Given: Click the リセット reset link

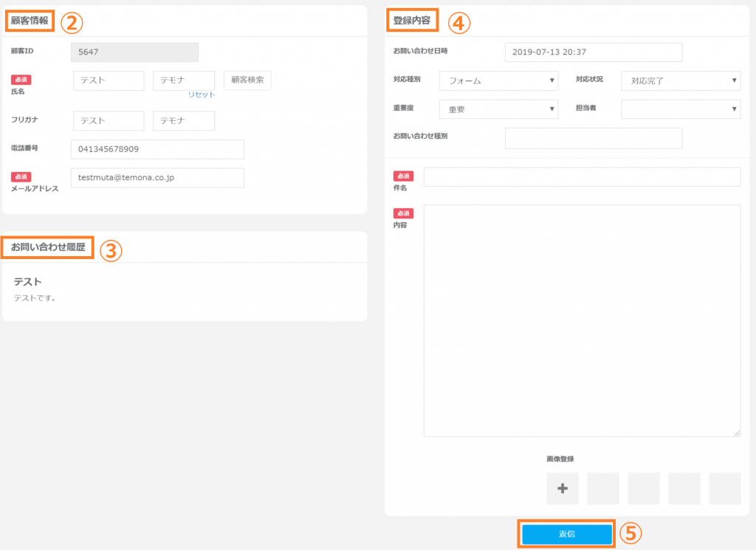Looking at the screenshot, I should click(201, 94).
